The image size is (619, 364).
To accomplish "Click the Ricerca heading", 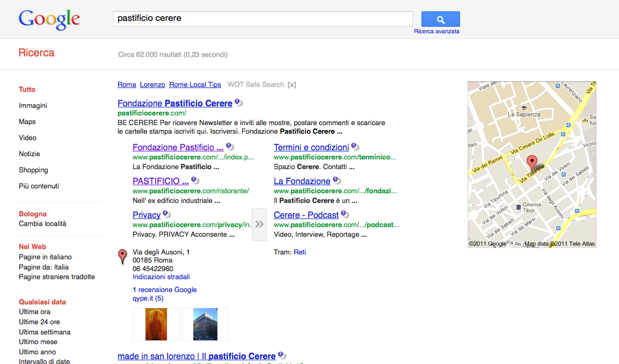I will 37,53.
